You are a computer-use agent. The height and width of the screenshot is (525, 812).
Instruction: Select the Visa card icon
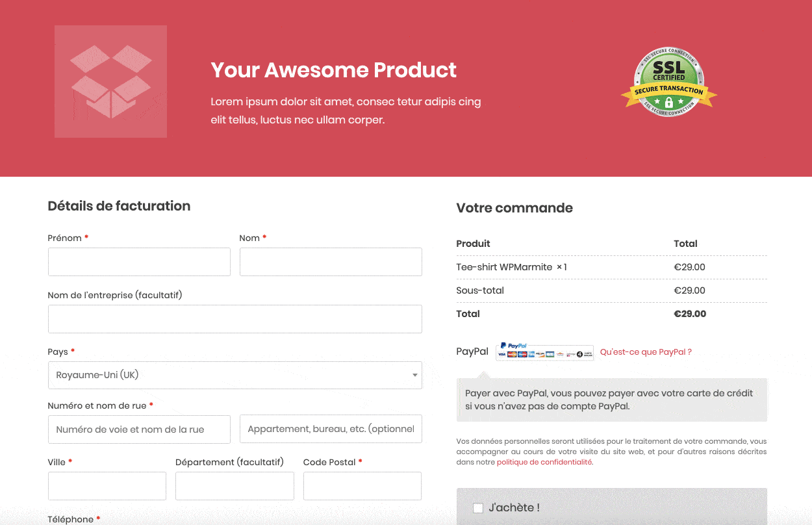502,354
